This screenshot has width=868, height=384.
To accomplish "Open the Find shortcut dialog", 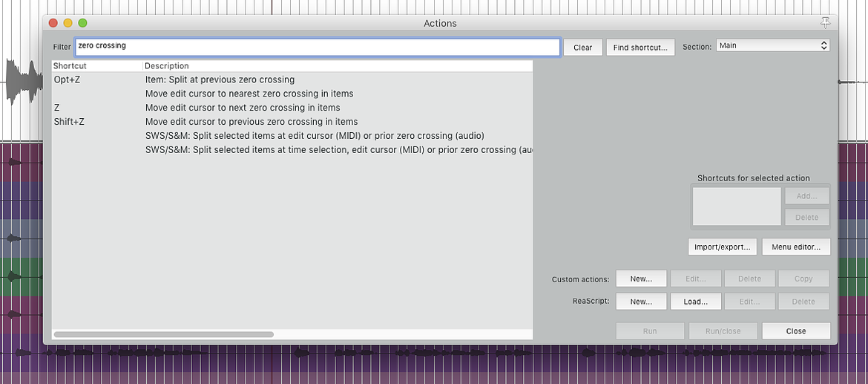I will point(640,48).
